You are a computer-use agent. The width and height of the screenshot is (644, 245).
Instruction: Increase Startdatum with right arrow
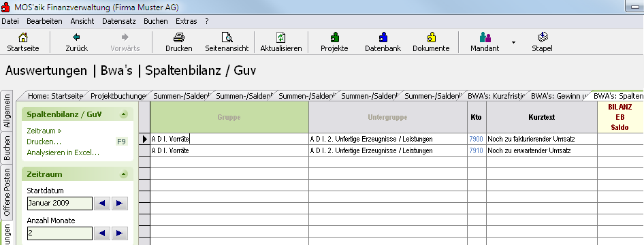tap(120, 203)
